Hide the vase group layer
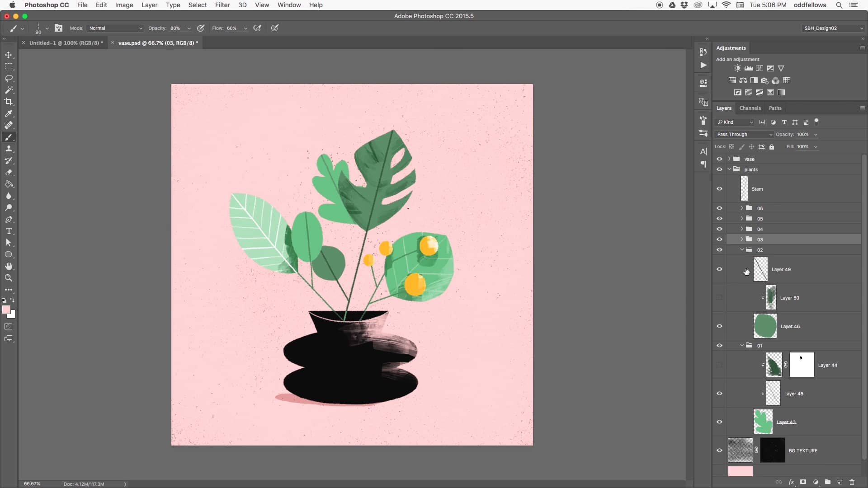This screenshot has width=868, height=488. click(x=719, y=159)
